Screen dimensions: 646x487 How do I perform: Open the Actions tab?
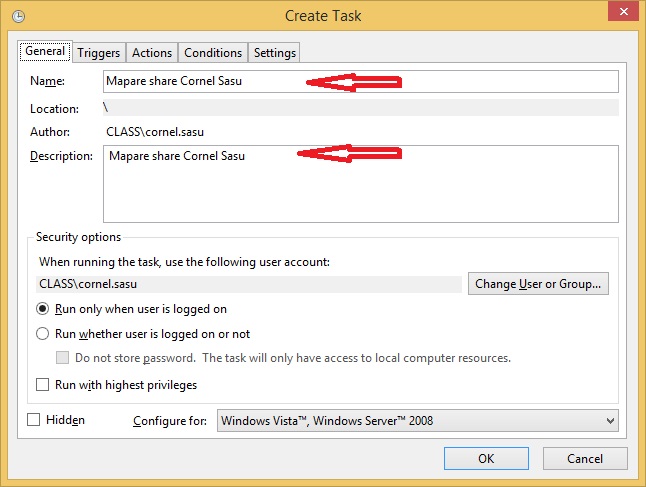pos(152,53)
